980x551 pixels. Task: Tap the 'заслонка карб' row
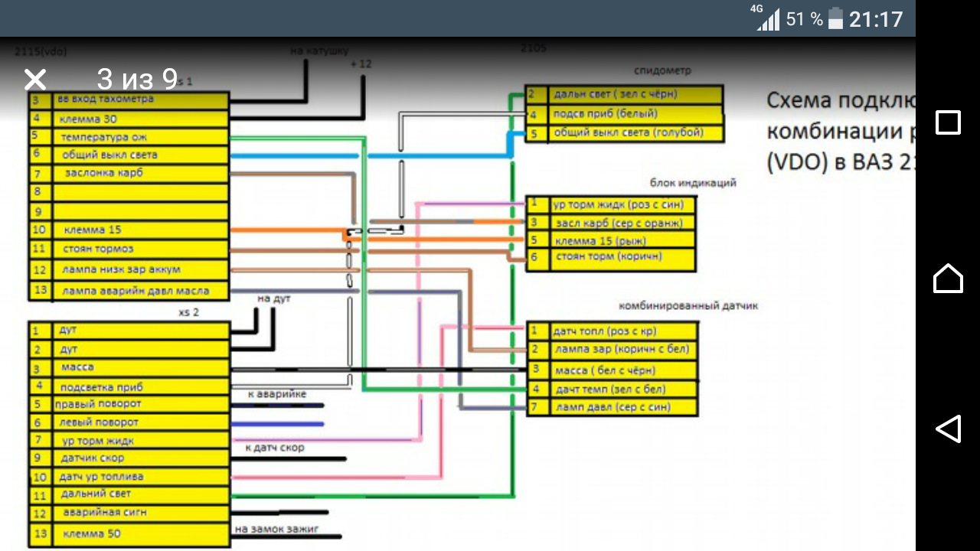129,173
